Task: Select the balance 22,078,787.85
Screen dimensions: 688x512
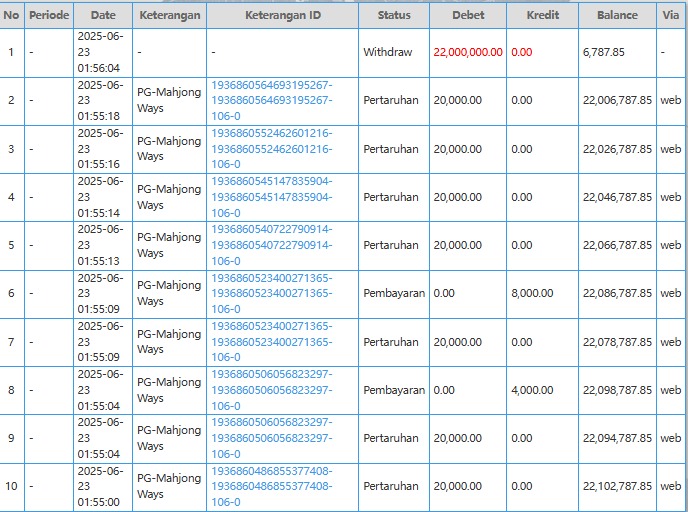Action: [x=617, y=342]
